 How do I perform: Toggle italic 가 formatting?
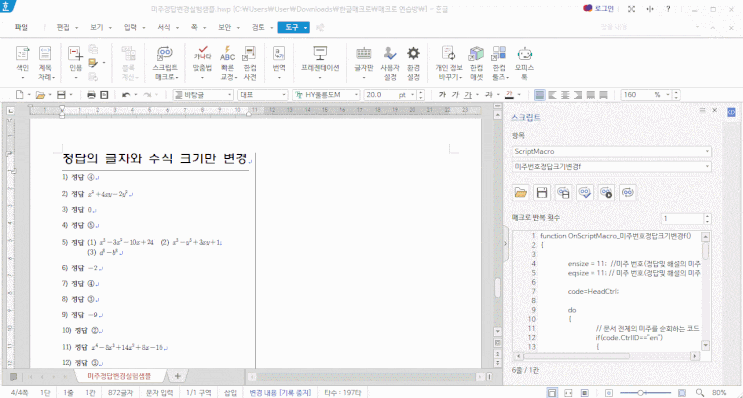pos(455,95)
